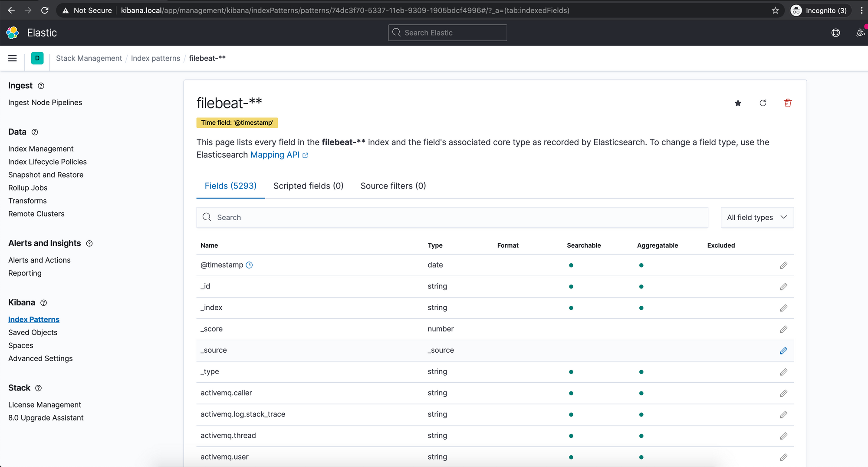Viewport: 868px width, 467px height.
Task: Open the hamburger navigation menu
Action: point(13,58)
